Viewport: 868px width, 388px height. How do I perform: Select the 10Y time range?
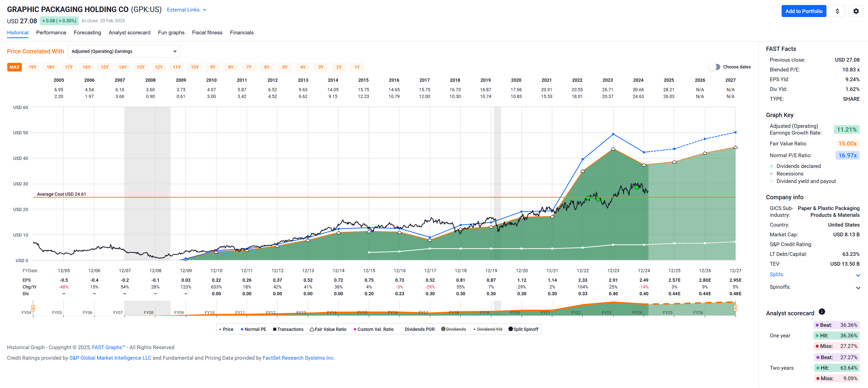coord(195,67)
